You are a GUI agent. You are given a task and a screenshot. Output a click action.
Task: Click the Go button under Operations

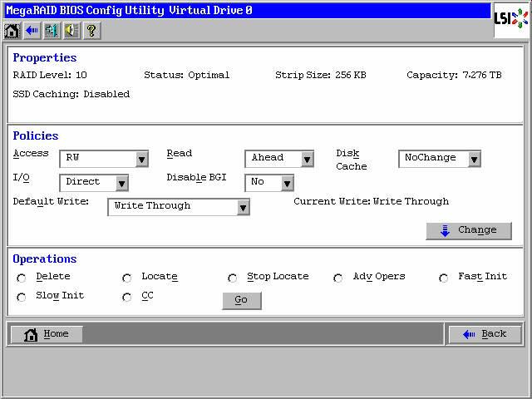[x=241, y=301]
